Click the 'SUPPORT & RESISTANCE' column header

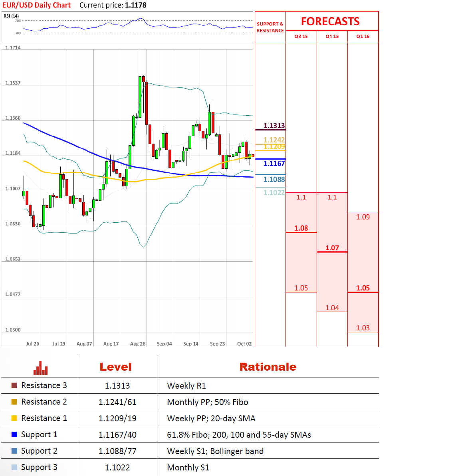point(270,27)
